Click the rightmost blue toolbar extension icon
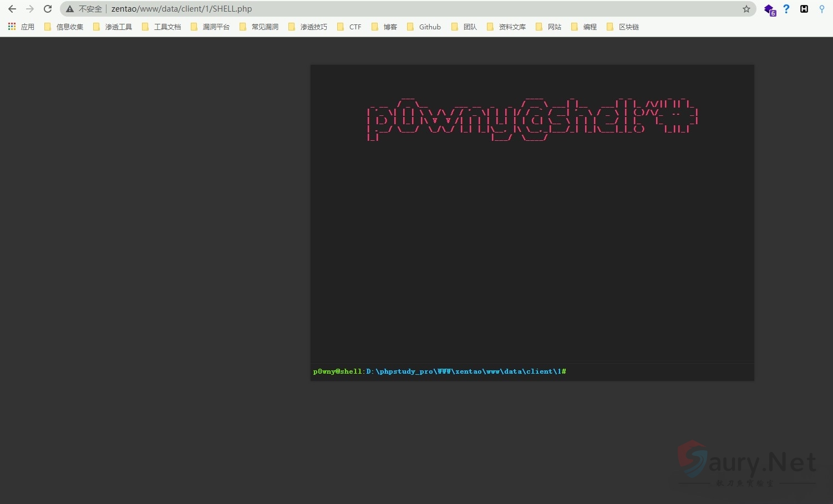The image size is (833, 504). coord(821,9)
